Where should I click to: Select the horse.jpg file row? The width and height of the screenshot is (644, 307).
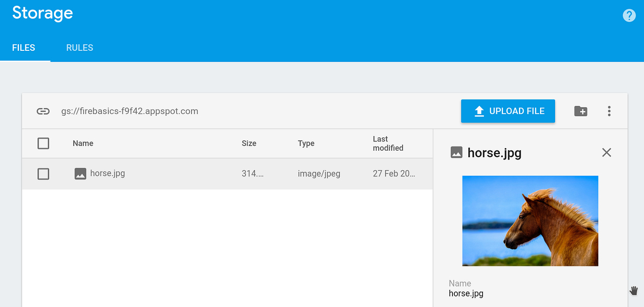(x=107, y=174)
